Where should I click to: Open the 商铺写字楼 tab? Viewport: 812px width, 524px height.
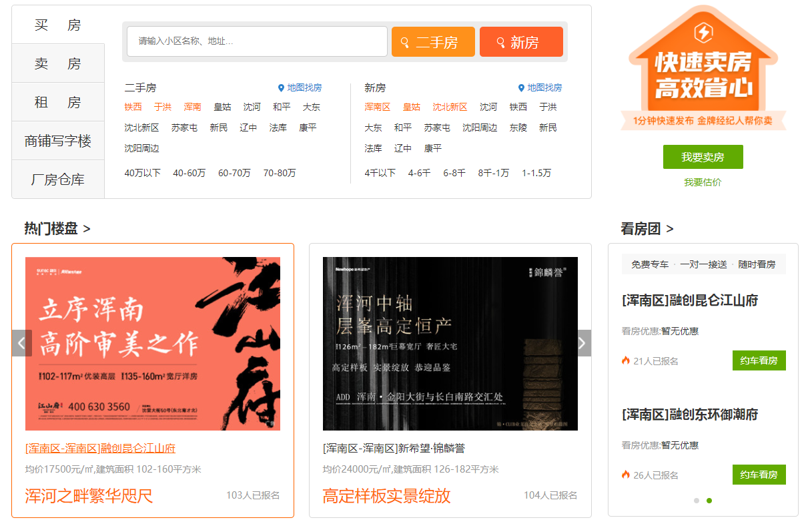coord(58,141)
